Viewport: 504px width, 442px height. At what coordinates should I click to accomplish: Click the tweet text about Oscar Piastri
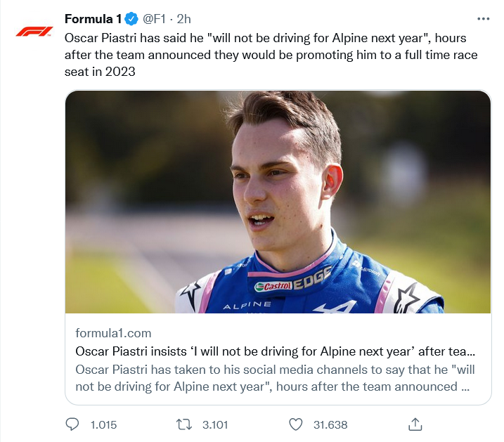pos(267,54)
